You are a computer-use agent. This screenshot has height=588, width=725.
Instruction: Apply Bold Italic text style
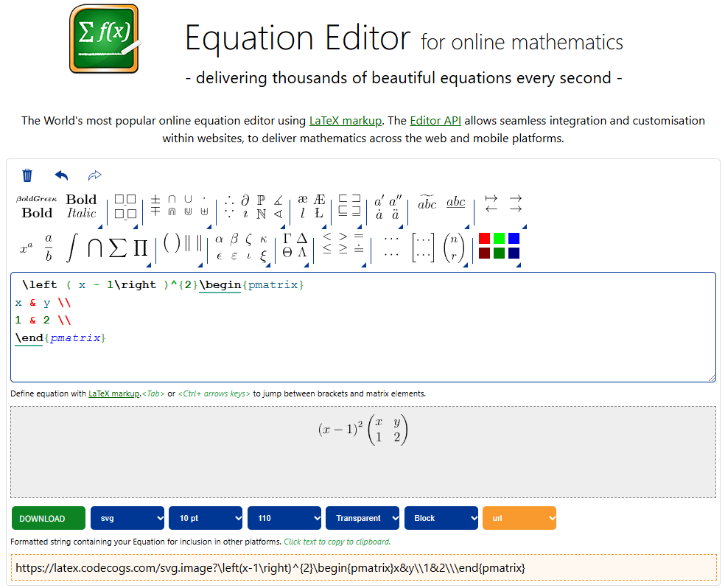tap(81, 206)
